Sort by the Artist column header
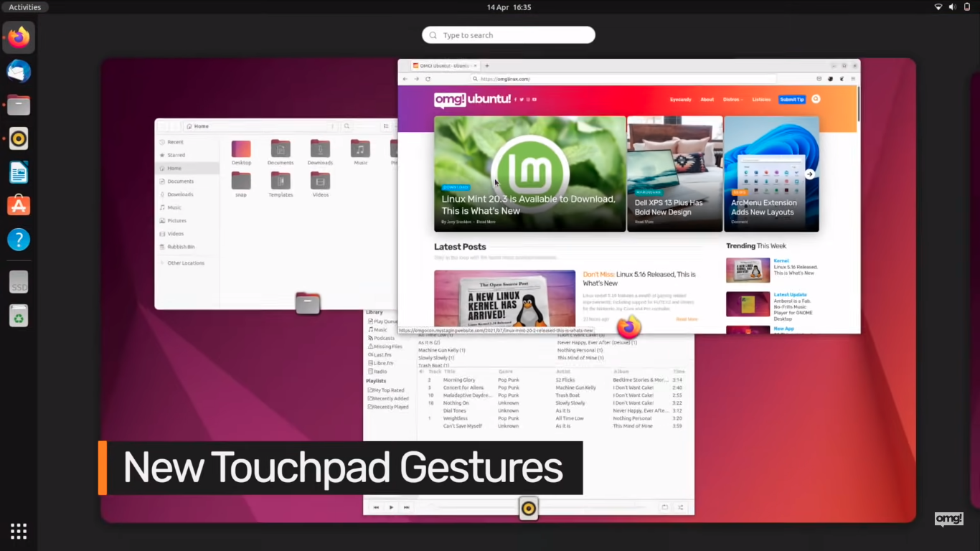 (x=563, y=372)
